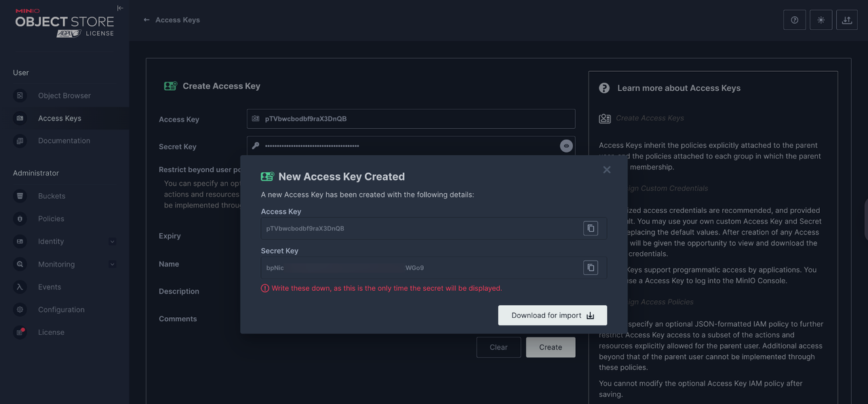Click the red warning icon in dialog
Screen dimensions: 868x404
[x=265, y=288]
